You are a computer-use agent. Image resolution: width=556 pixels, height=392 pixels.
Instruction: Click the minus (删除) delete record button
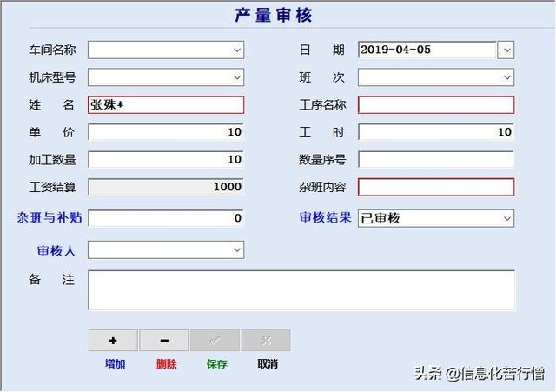tap(164, 340)
